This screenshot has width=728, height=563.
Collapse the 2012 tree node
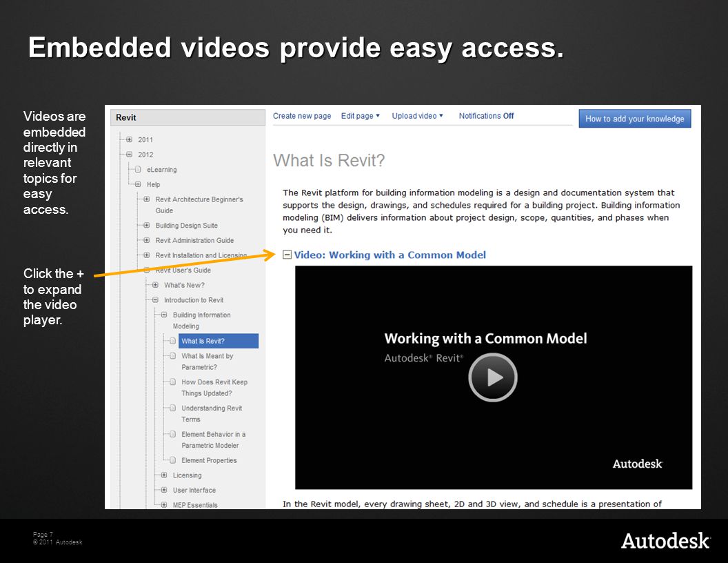click(129, 155)
